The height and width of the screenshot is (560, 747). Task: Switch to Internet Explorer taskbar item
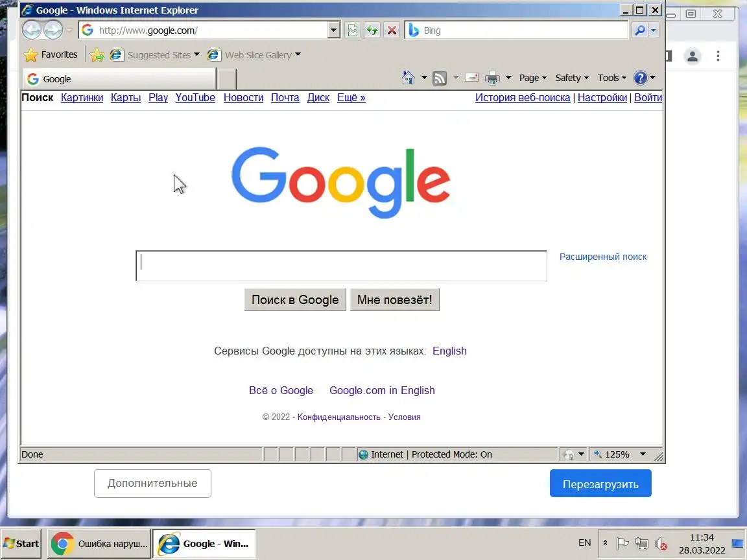point(204,543)
